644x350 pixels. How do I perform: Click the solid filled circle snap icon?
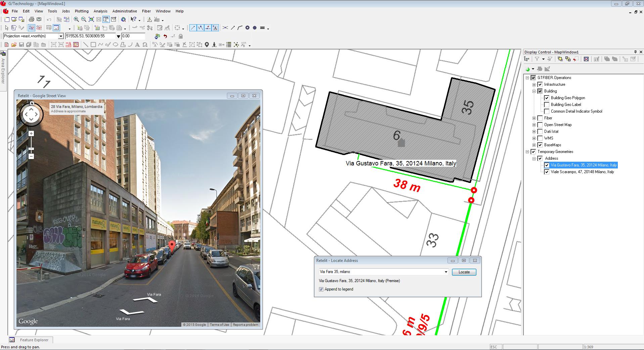(x=255, y=28)
